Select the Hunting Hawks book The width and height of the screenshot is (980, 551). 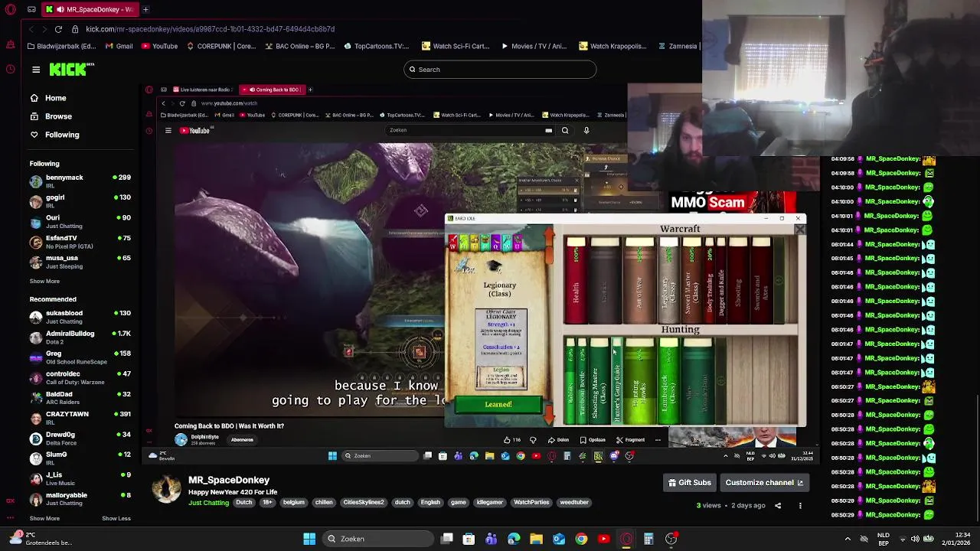coord(639,381)
